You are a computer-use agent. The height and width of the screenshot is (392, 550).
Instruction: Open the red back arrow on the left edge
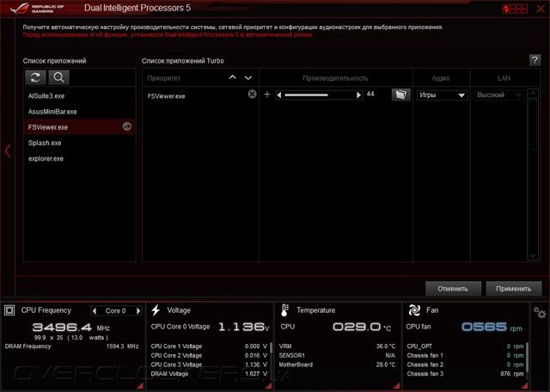tap(8, 151)
